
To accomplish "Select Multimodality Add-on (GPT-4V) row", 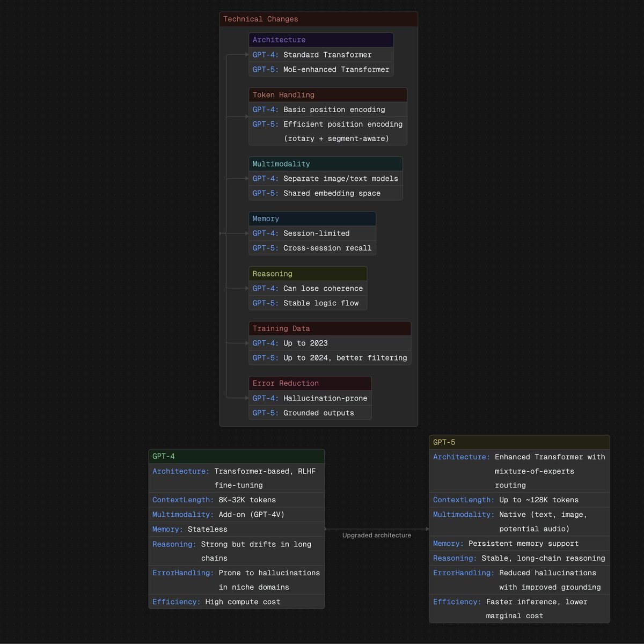I will coord(237,514).
